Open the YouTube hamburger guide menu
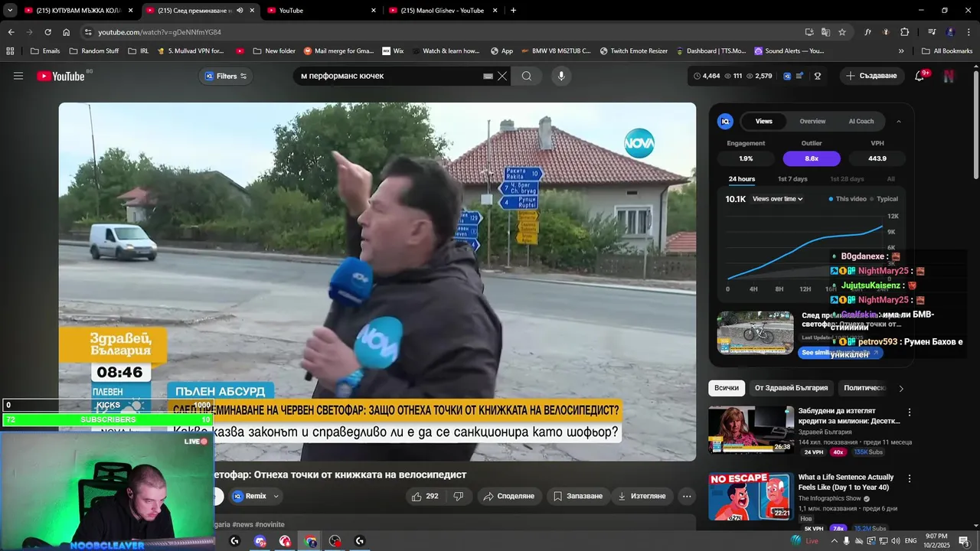This screenshot has width=980, height=551. 18,76
